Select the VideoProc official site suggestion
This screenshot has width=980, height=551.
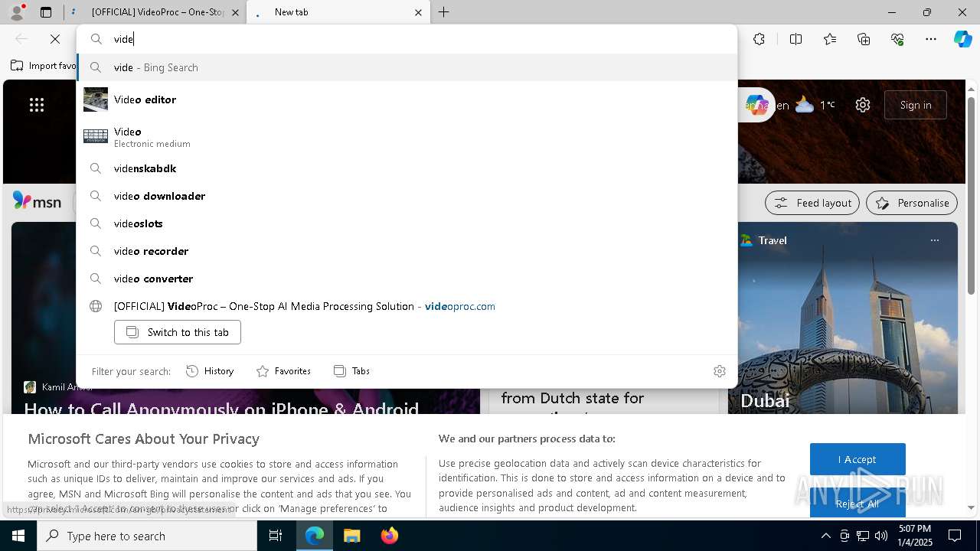(407, 306)
